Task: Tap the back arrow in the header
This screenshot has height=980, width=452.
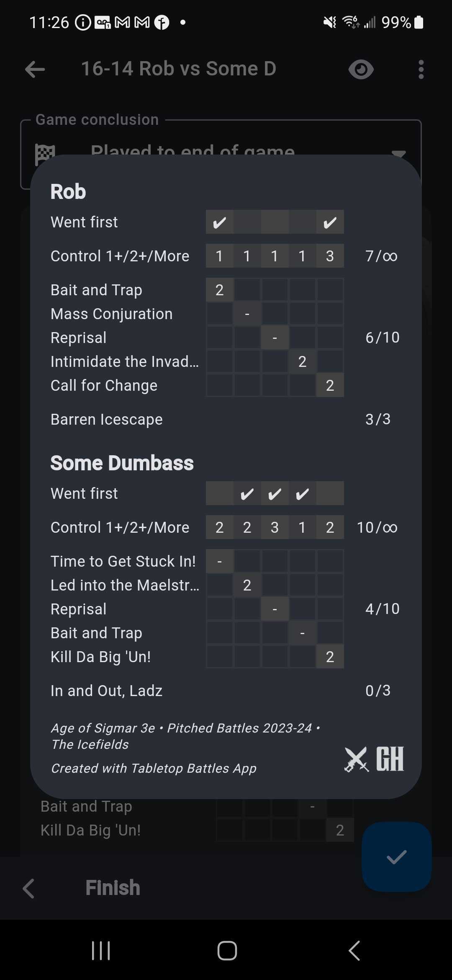Action: point(35,69)
